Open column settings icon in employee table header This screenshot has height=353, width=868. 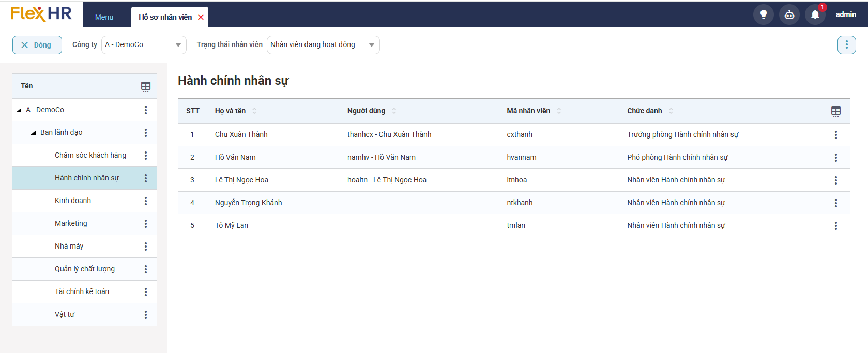click(x=835, y=111)
